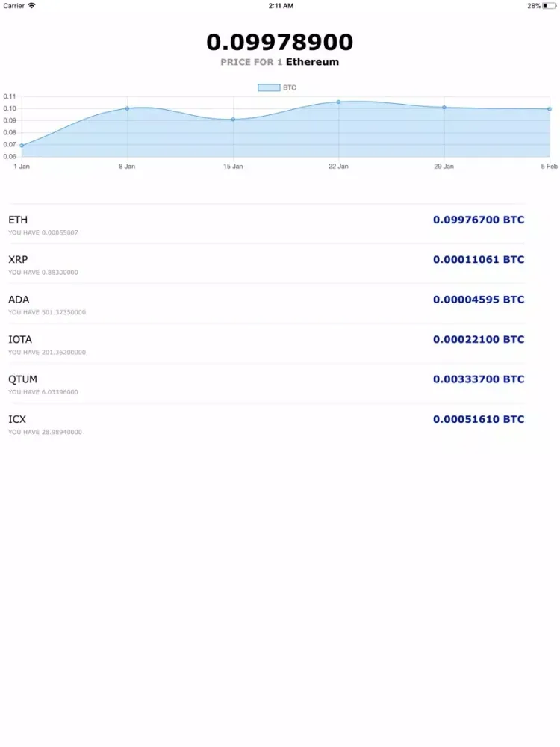This screenshot has width=560, height=747.
Task: Click the 0.00022100 BTC price
Action: 479,340
